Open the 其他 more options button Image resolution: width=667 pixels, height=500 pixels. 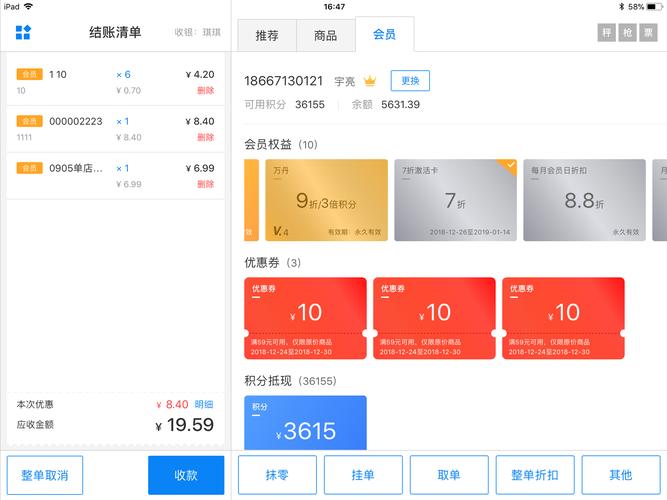tap(620, 475)
